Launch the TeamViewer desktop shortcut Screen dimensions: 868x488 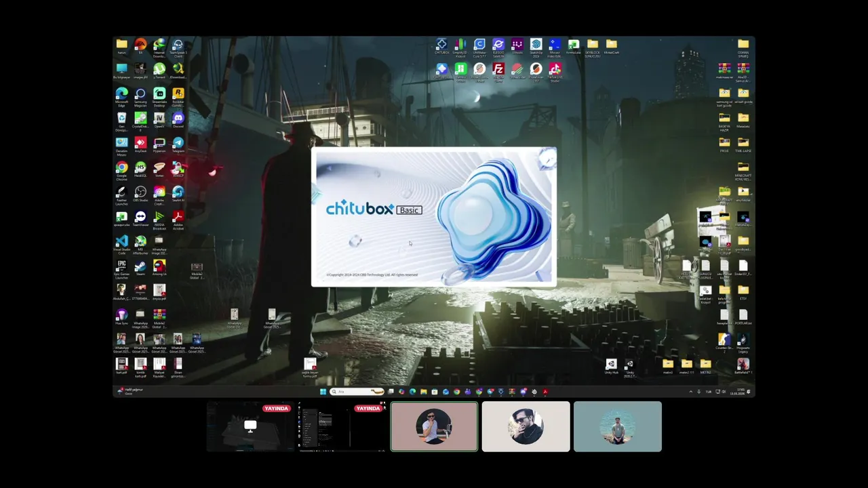140,219
